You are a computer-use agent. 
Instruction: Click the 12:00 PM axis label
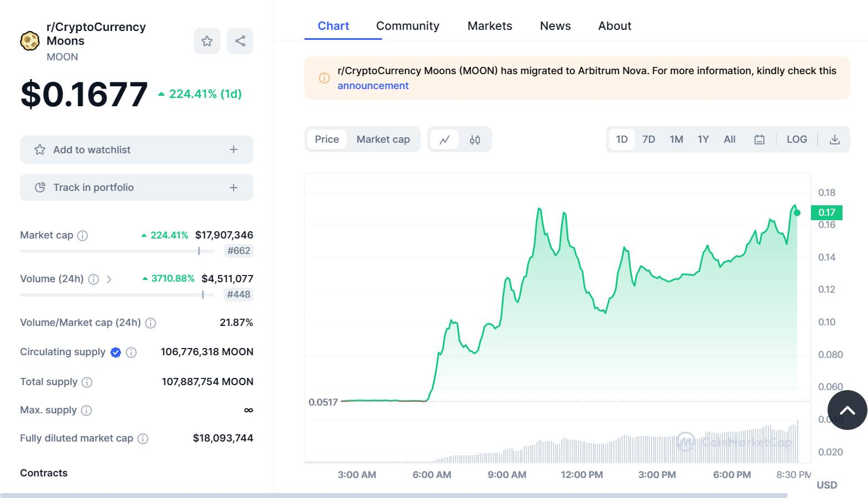[582, 475]
